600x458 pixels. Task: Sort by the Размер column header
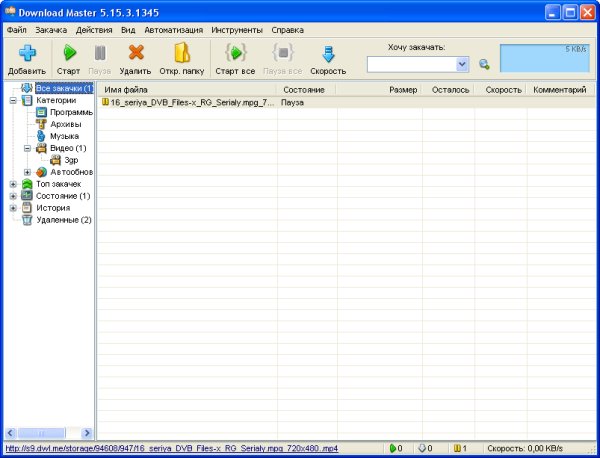[379, 90]
